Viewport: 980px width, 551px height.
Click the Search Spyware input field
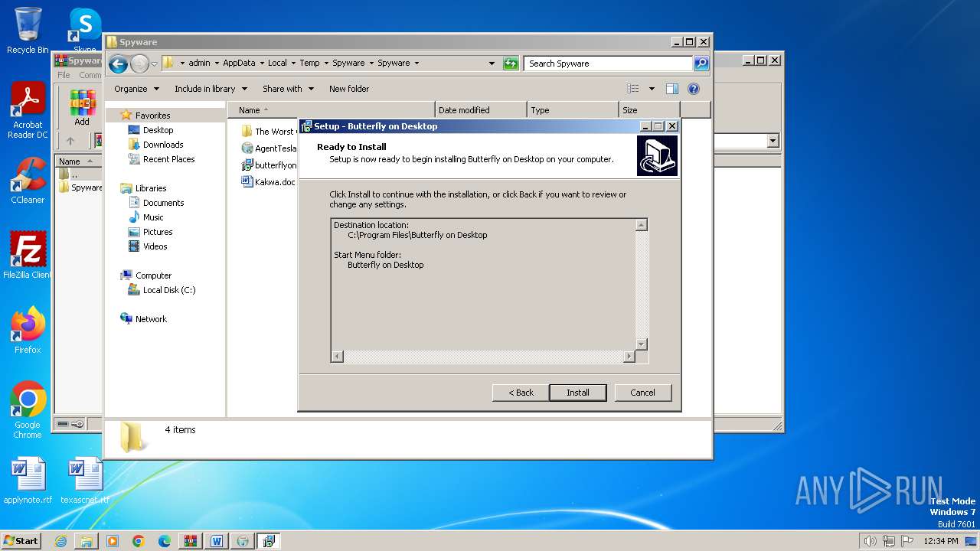[x=609, y=64]
